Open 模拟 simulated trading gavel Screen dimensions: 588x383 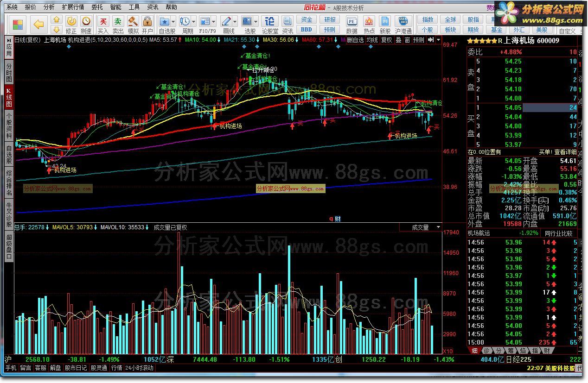[133, 25]
